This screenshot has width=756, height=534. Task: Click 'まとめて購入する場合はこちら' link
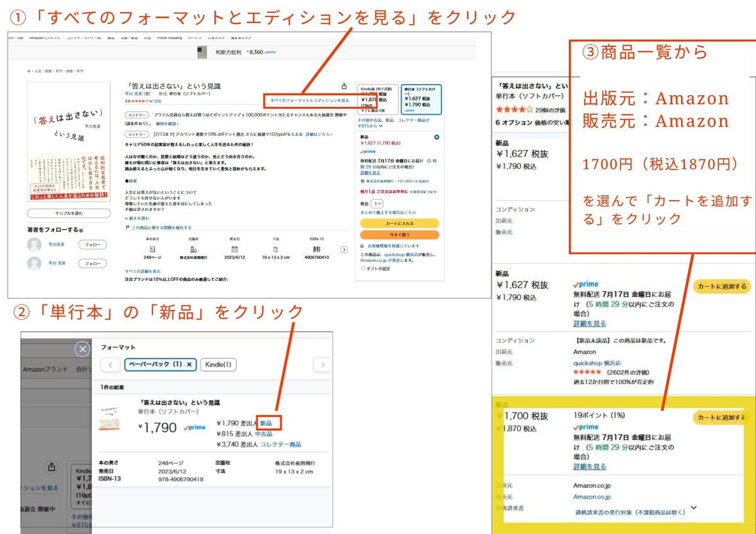388,213
